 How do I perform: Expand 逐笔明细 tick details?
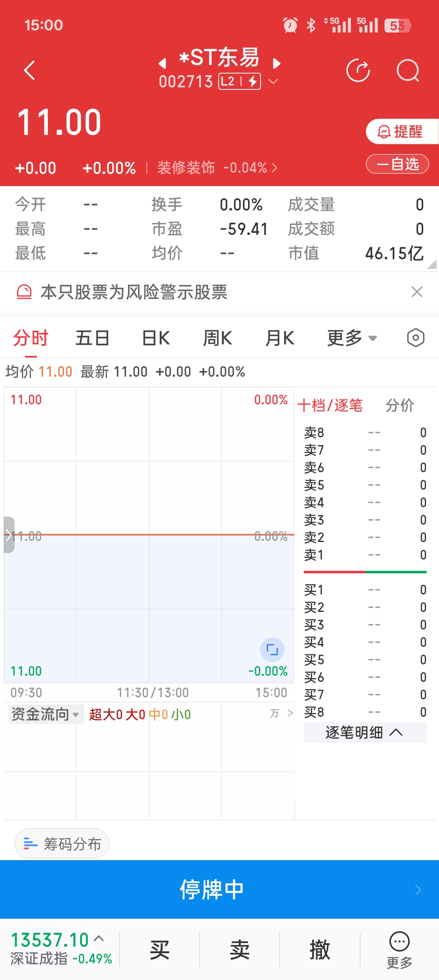pos(365,733)
